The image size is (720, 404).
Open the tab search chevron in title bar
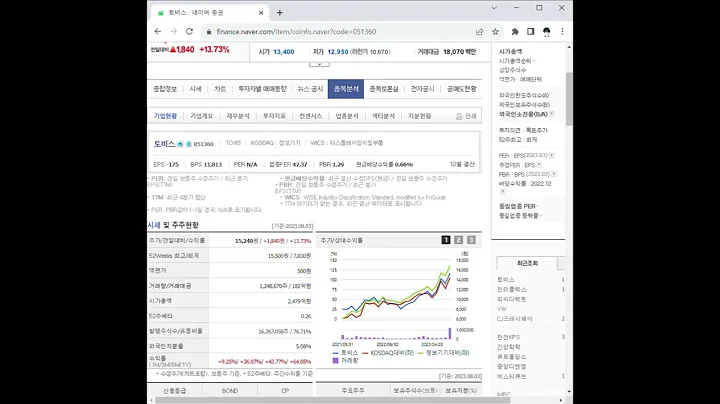[495, 8]
